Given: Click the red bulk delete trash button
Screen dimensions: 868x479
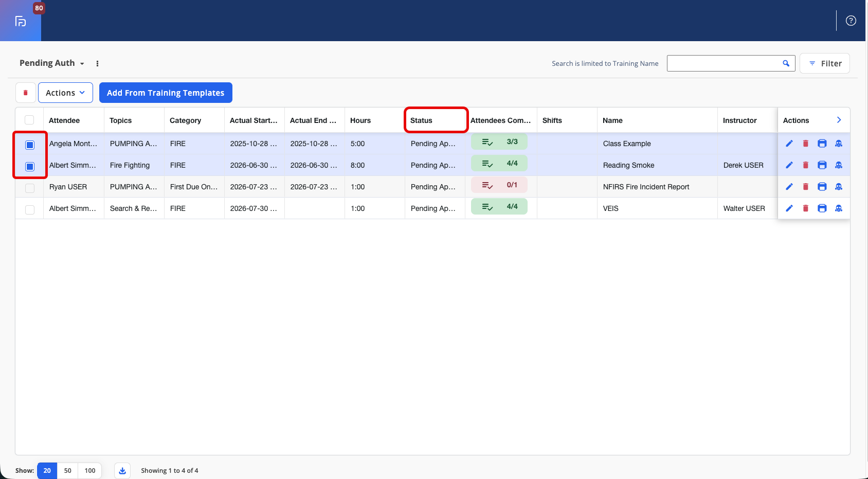Looking at the screenshot, I should tap(26, 93).
